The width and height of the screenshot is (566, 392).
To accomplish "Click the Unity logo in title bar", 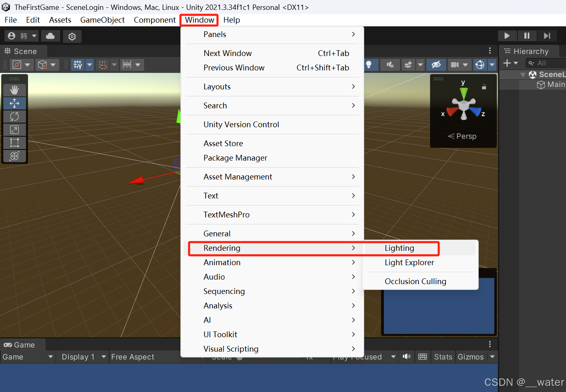I will pos(6,7).
